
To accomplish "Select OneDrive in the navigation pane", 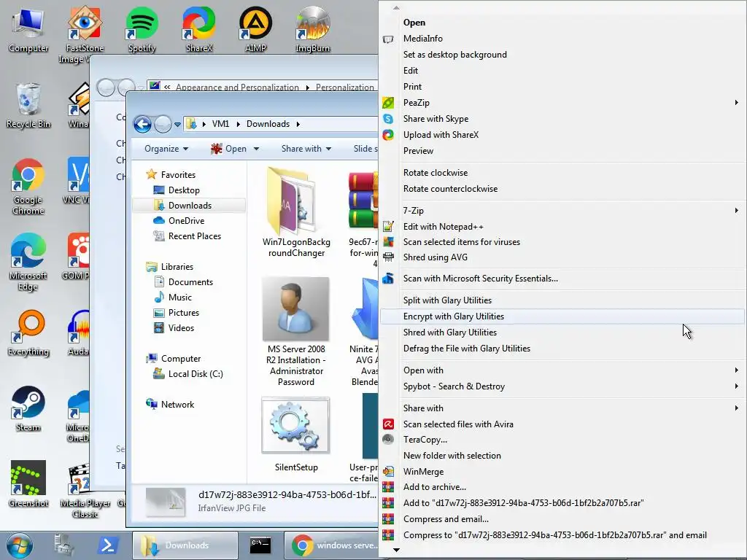I will click(x=186, y=220).
